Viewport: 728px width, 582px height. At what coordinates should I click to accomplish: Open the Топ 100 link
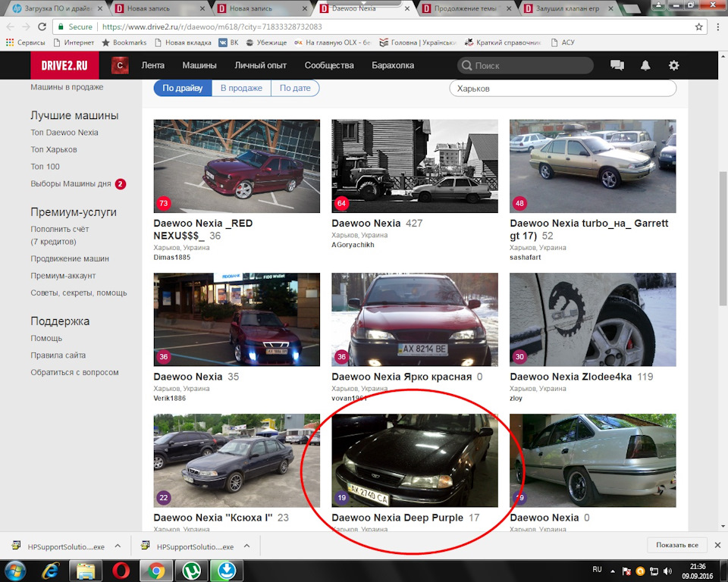click(x=45, y=167)
